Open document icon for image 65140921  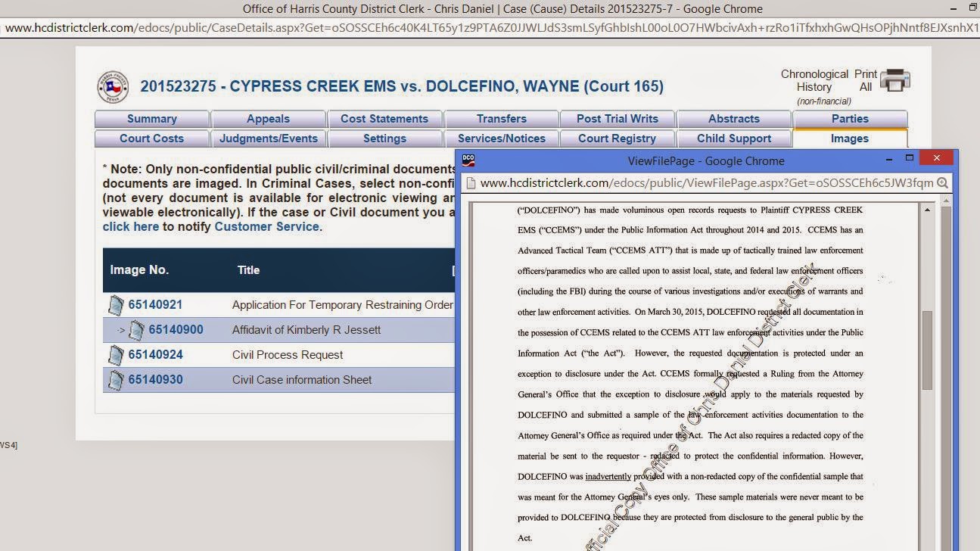point(115,305)
